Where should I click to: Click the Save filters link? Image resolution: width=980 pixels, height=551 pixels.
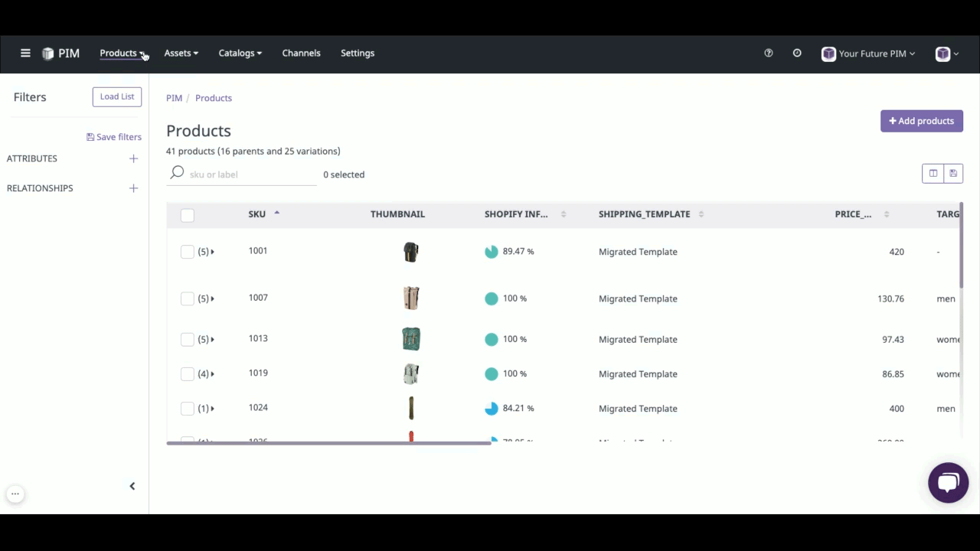tap(113, 136)
